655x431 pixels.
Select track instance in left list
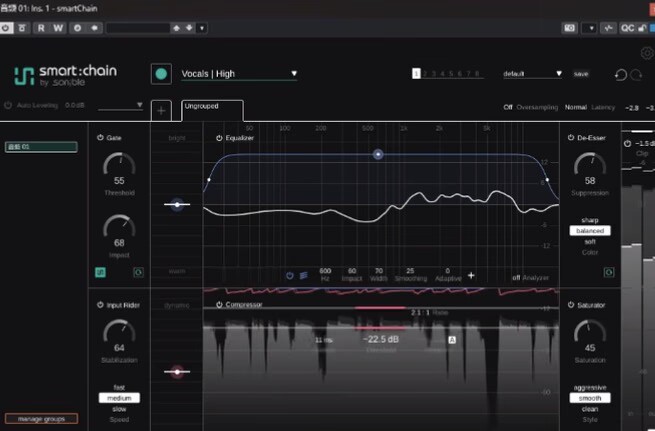pos(41,147)
